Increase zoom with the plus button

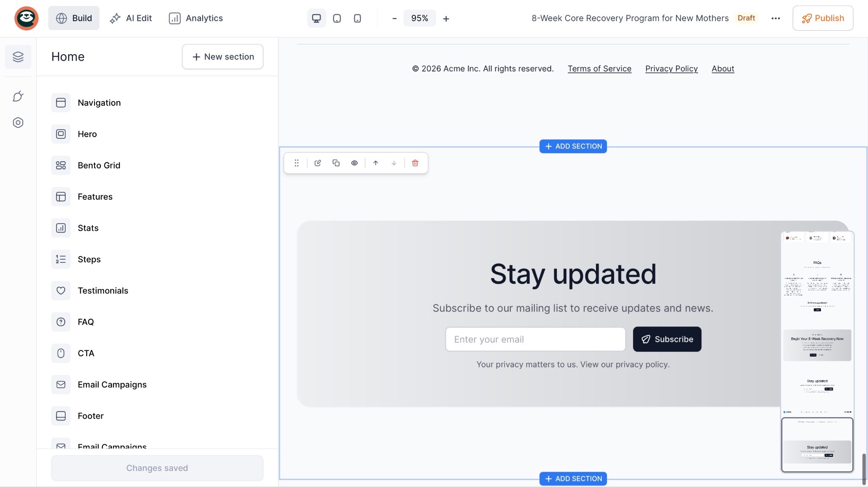446,19
